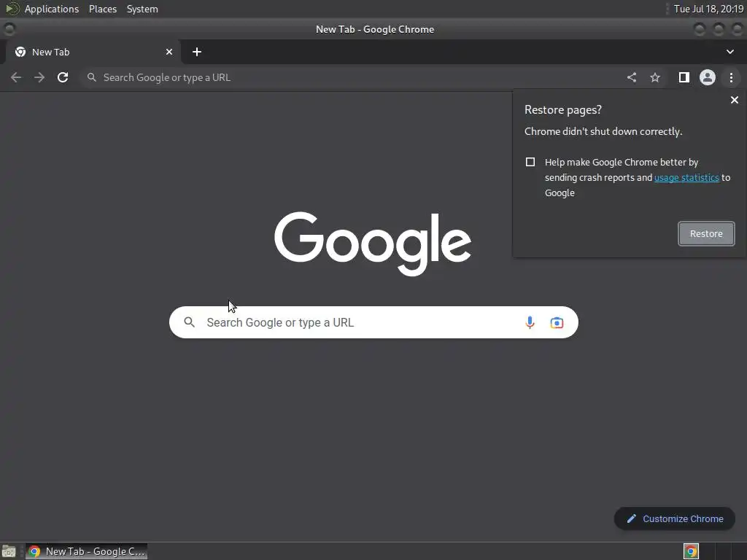Expand the tab search chevron
The width and height of the screenshot is (747, 560).
729,52
